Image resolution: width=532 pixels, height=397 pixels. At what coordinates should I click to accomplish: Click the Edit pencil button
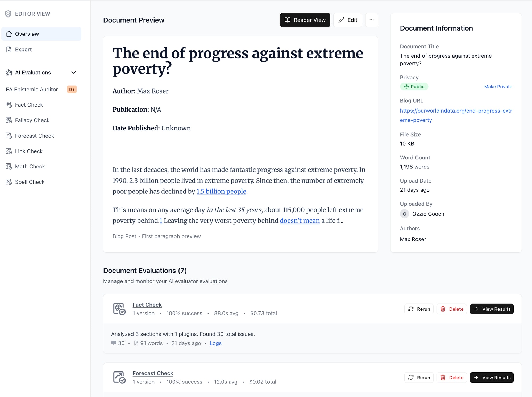tap(347, 20)
